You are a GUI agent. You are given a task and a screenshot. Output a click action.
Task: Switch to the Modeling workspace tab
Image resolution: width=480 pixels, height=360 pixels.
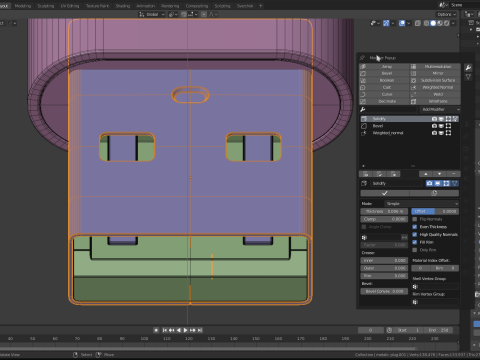23,6
